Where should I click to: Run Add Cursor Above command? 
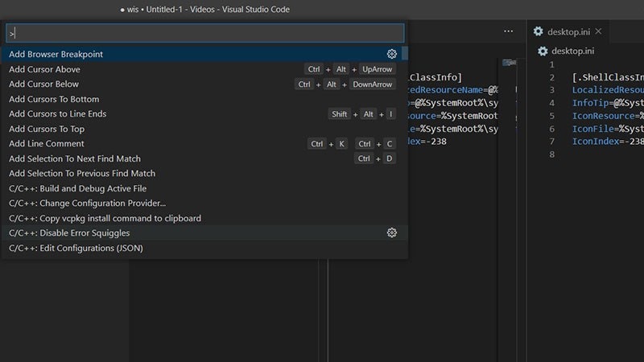point(204,69)
